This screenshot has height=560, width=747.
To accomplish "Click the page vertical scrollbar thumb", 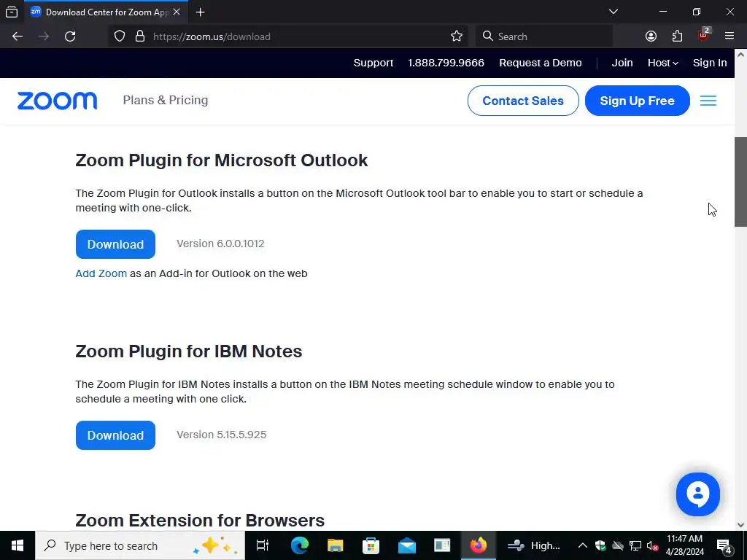I will point(740,182).
